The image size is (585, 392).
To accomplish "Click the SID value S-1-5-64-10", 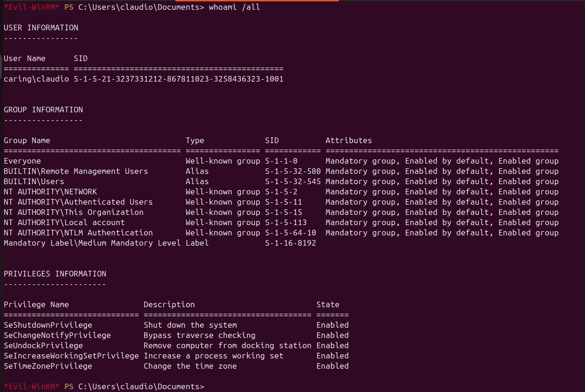I will (291, 233).
